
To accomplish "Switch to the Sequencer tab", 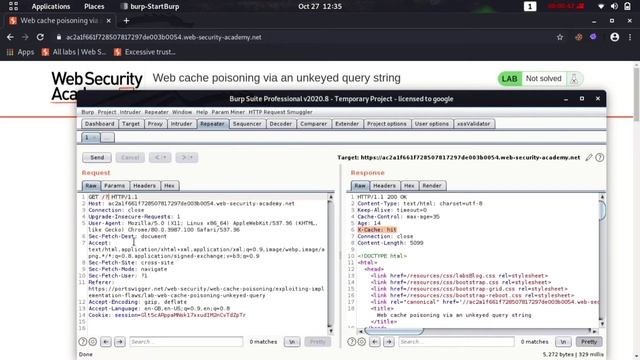I will pos(247,124).
